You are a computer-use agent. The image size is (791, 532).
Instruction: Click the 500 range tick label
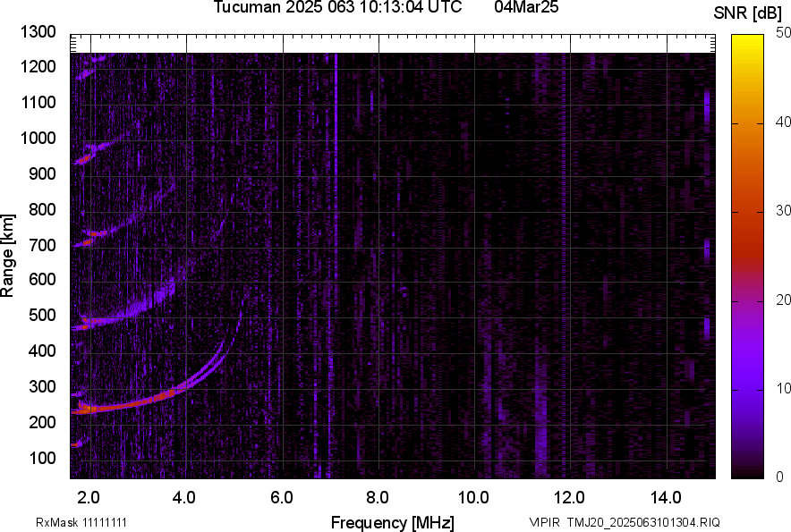pyautogui.click(x=41, y=316)
